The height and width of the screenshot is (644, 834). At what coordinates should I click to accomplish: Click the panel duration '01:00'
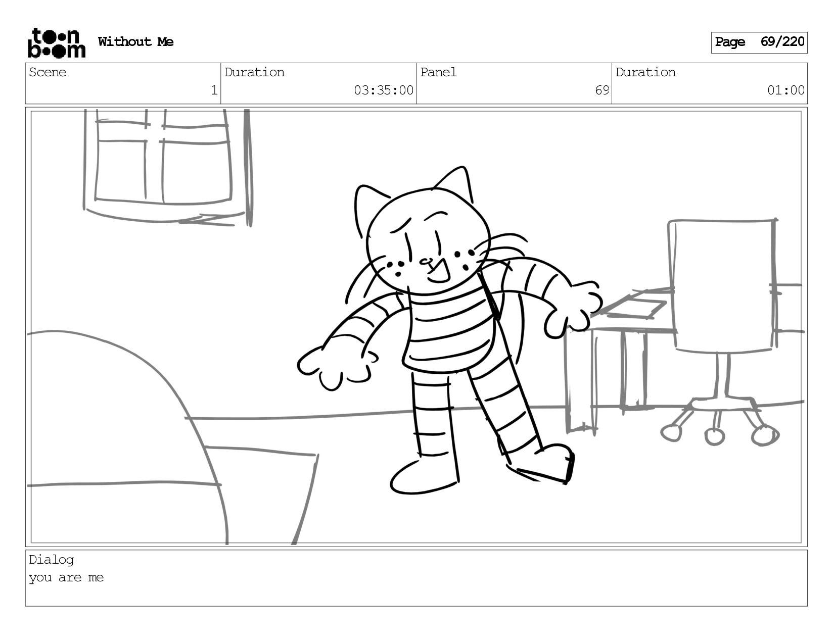[x=786, y=90]
